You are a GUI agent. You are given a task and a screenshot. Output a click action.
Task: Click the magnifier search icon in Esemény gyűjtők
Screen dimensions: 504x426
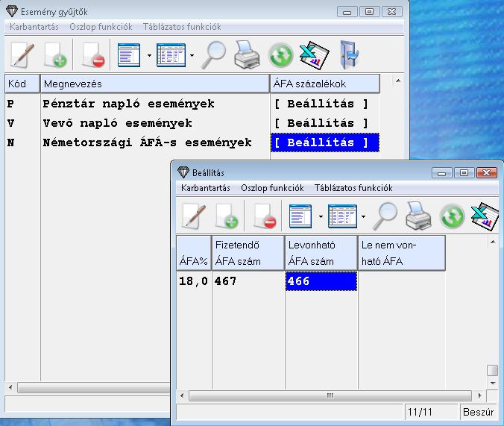[x=215, y=54]
